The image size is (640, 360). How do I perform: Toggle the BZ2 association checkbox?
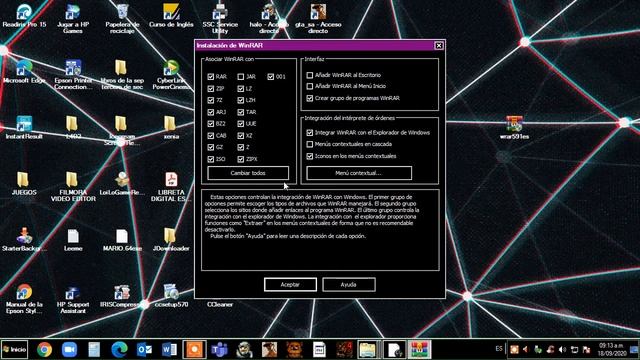[x=211, y=124]
